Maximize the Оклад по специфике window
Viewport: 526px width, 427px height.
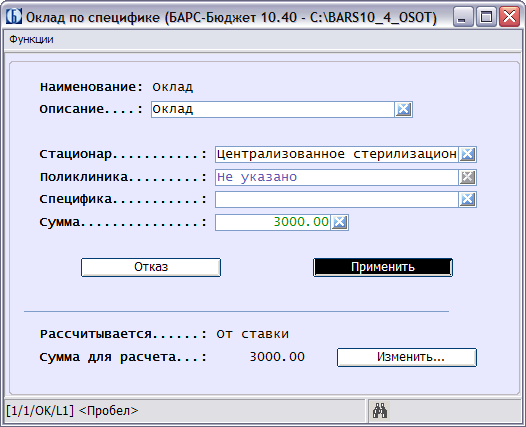pyautogui.click(x=486, y=17)
